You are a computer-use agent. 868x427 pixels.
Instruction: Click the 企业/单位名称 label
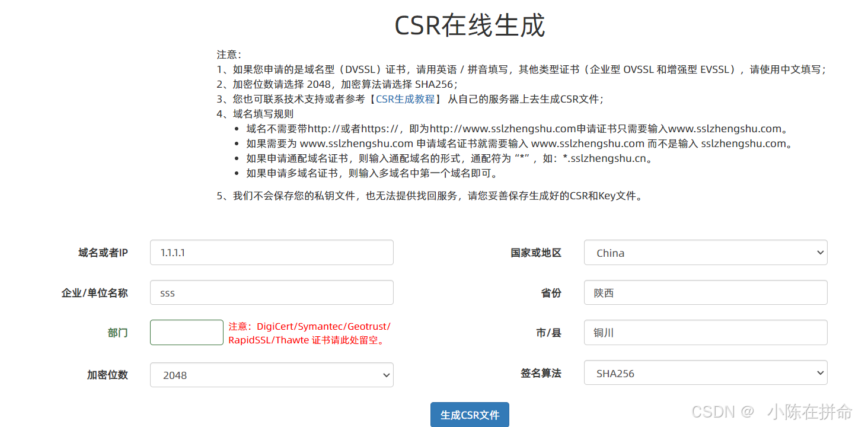[x=95, y=292]
